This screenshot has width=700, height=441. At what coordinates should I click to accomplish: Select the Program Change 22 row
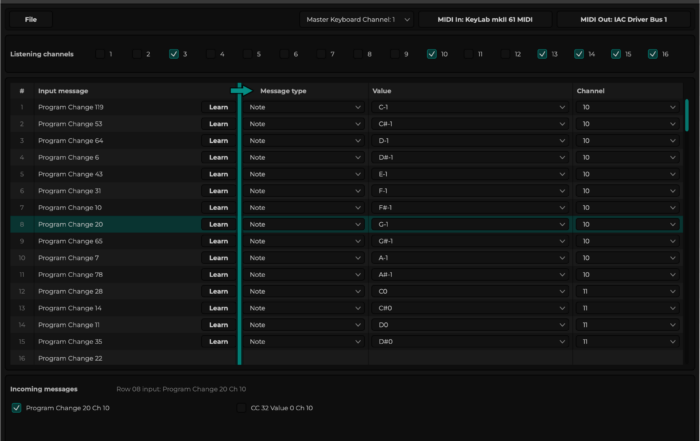346,358
